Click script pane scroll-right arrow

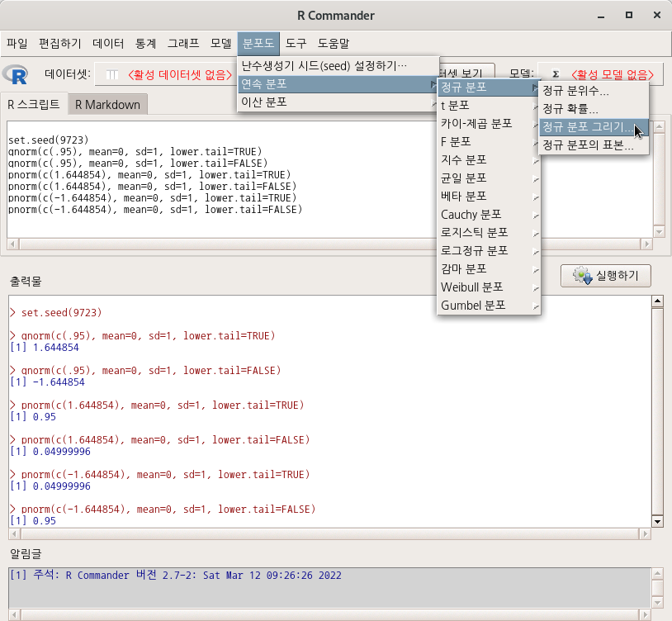[x=646, y=244]
